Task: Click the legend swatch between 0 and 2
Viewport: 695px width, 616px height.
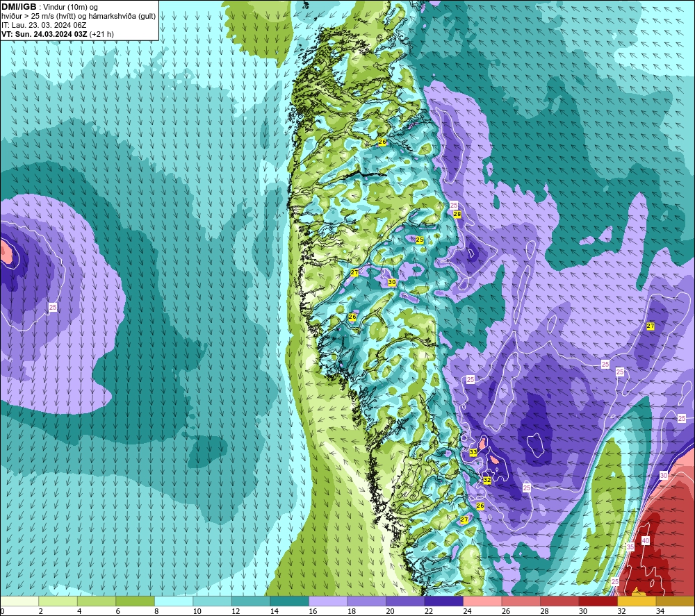Action: click(19, 601)
